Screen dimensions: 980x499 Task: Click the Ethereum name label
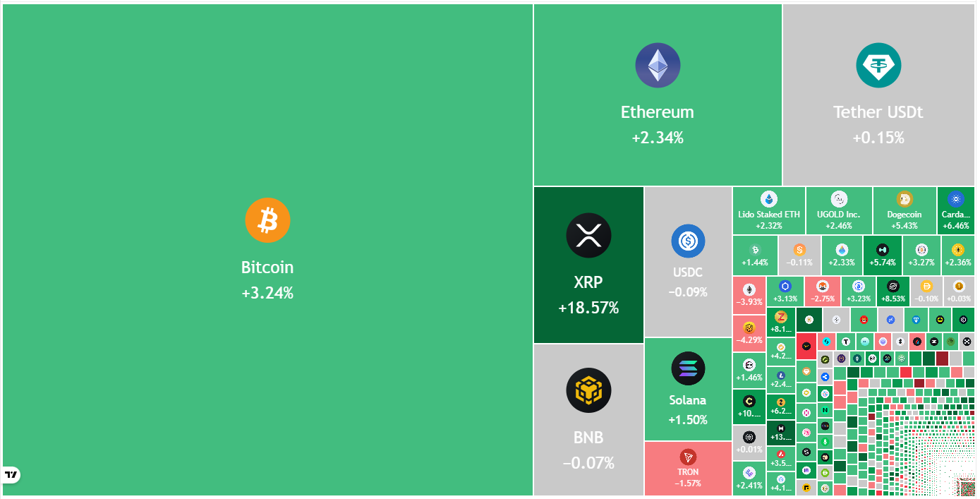(658, 112)
